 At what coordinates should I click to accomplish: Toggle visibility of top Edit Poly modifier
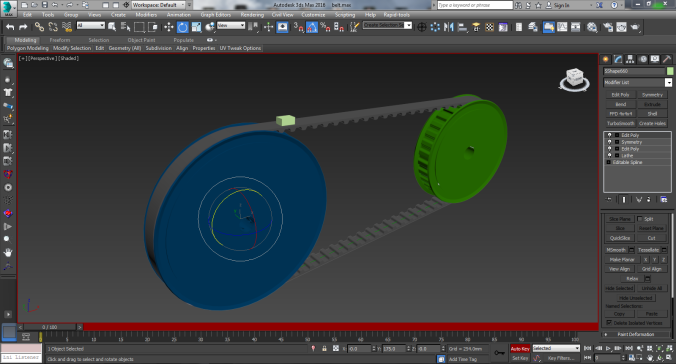pos(610,135)
